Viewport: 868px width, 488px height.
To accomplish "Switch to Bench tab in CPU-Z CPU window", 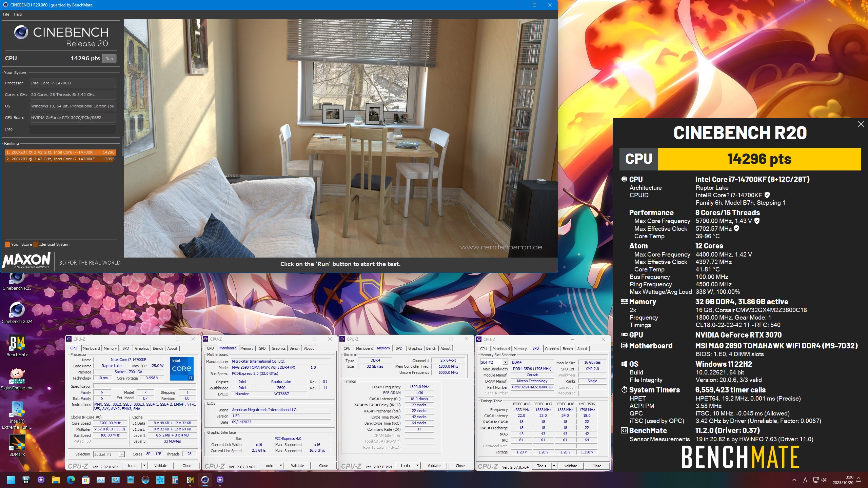I will click(x=158, y=348).
